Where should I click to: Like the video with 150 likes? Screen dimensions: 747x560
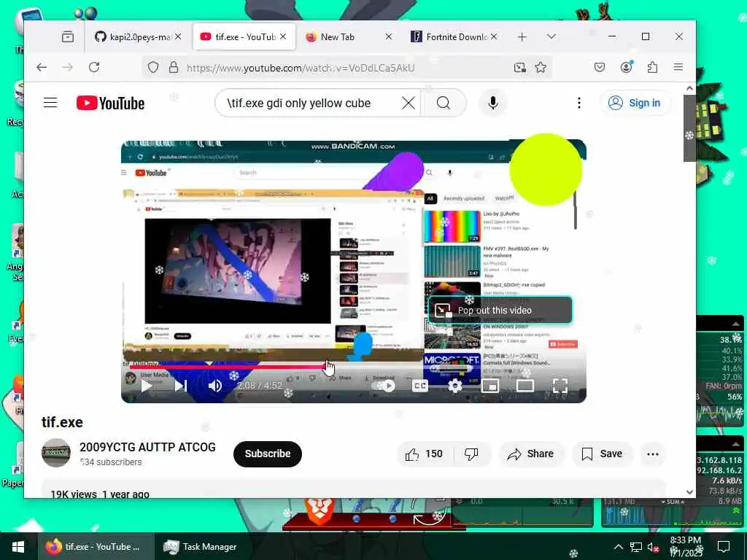pyautogui.click(x=424, y=454)
